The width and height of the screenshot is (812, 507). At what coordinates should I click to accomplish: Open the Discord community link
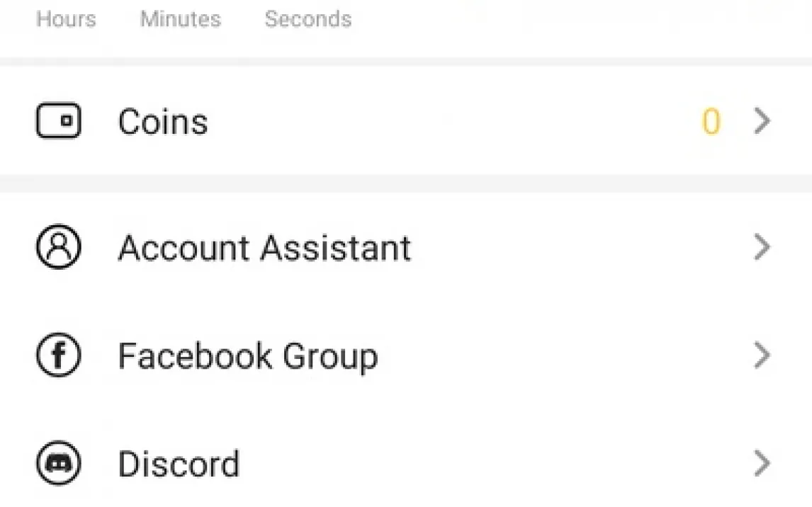(179, 465)
